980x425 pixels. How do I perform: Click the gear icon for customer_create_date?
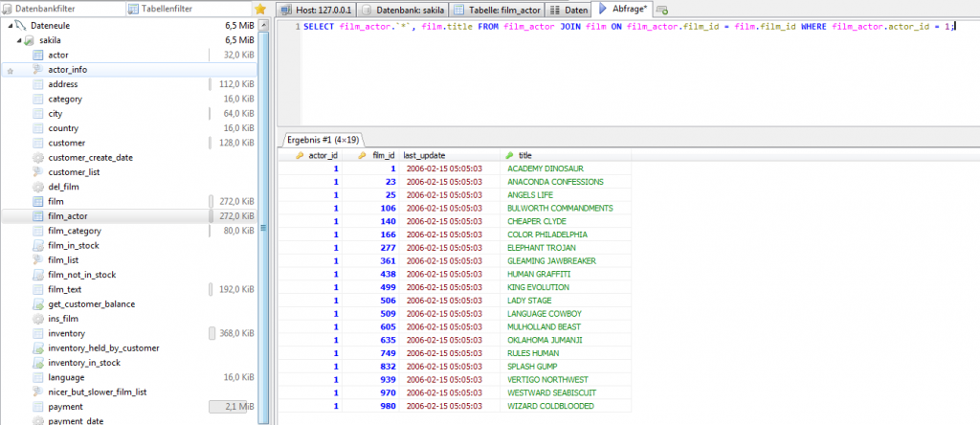(x=37, y=158)
